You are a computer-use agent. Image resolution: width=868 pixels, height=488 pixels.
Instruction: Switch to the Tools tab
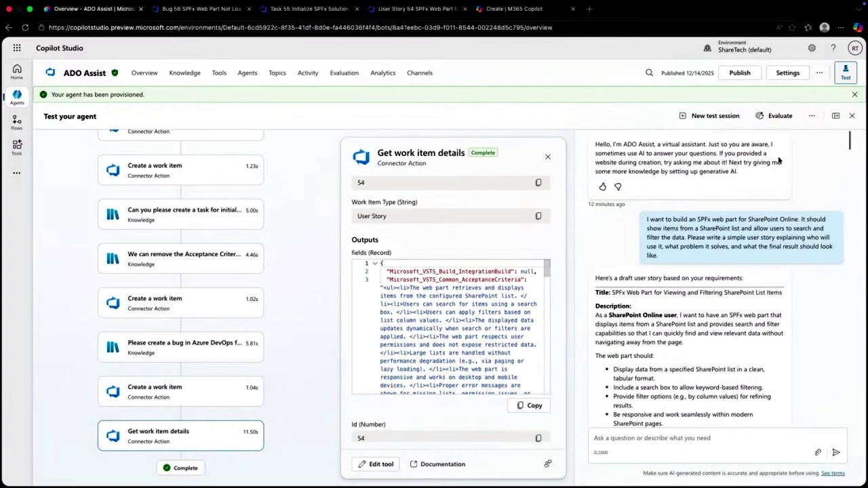click(219, 73)
